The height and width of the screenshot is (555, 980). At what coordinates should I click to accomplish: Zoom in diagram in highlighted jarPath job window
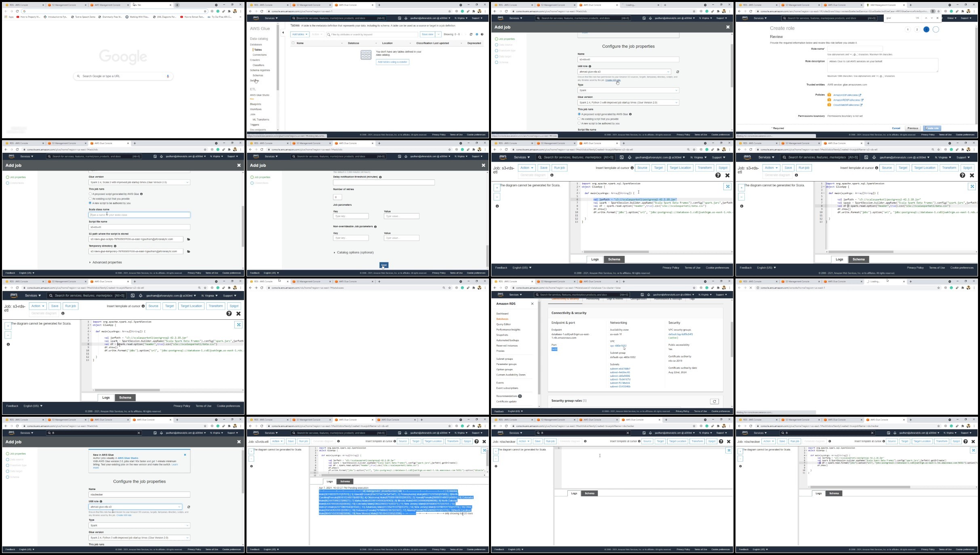(497, 188)
